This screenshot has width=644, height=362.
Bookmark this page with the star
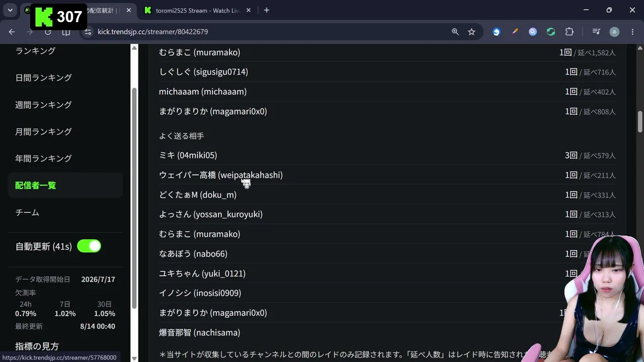pyautogui.click(x=471, y=32)
